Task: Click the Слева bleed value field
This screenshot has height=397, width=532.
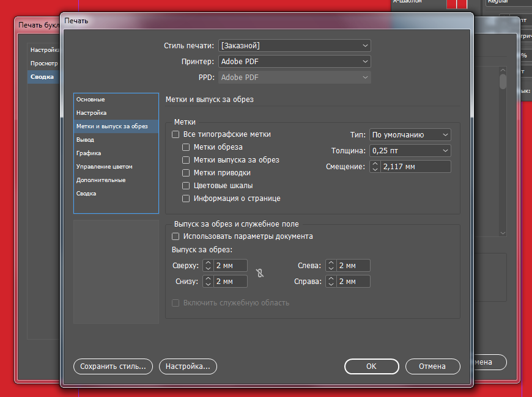Action: tap(353, 266)
